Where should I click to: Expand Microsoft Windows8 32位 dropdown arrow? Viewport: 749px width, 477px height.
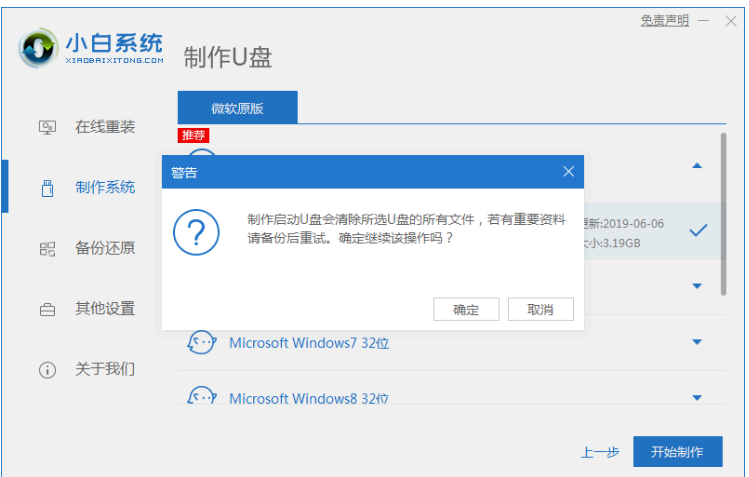(697, 398)
